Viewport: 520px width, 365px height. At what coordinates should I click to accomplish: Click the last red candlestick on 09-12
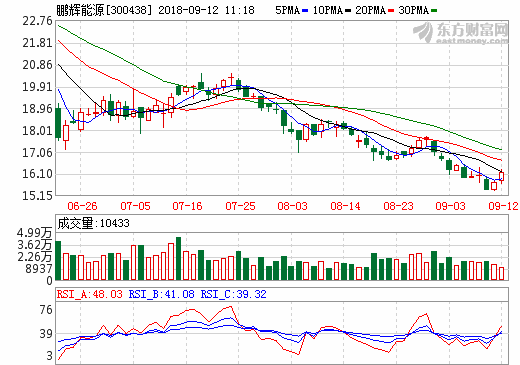(x=501, y=176)
